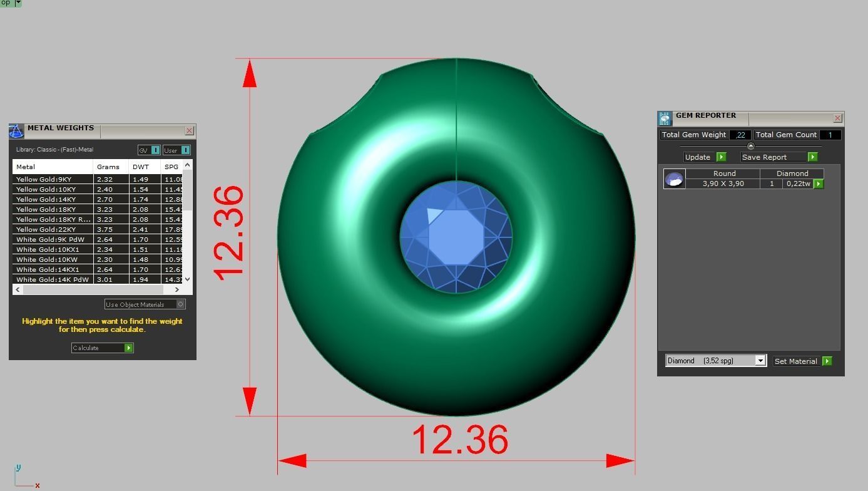Select the Yellow Gold:9KY row
The width and height of the screenshot is (868, 491).
98,180
